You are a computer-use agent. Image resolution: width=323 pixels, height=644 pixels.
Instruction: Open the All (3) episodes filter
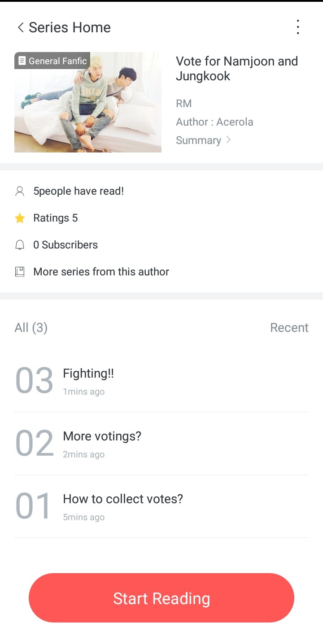pos(31,328)
